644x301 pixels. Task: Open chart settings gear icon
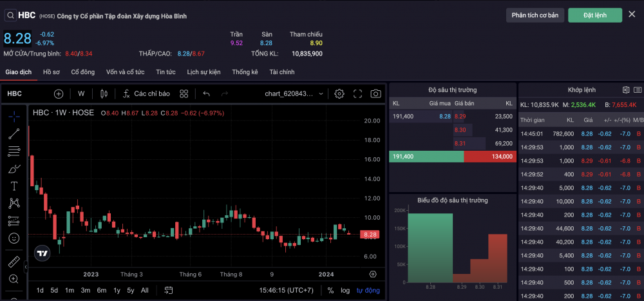[x=339, y=93]
